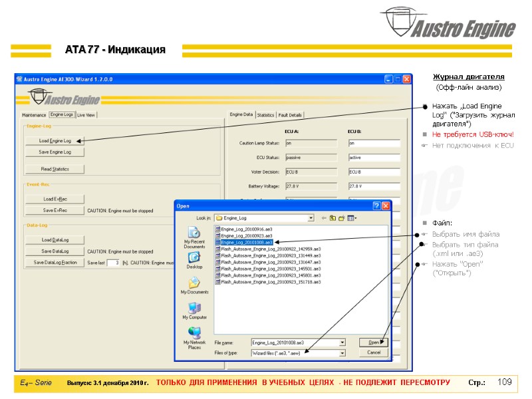Select Flash_Autosave_Engine_Log_20100923_145501.ae3
This screenshot has height=399, width=532.
coord(269,269)
